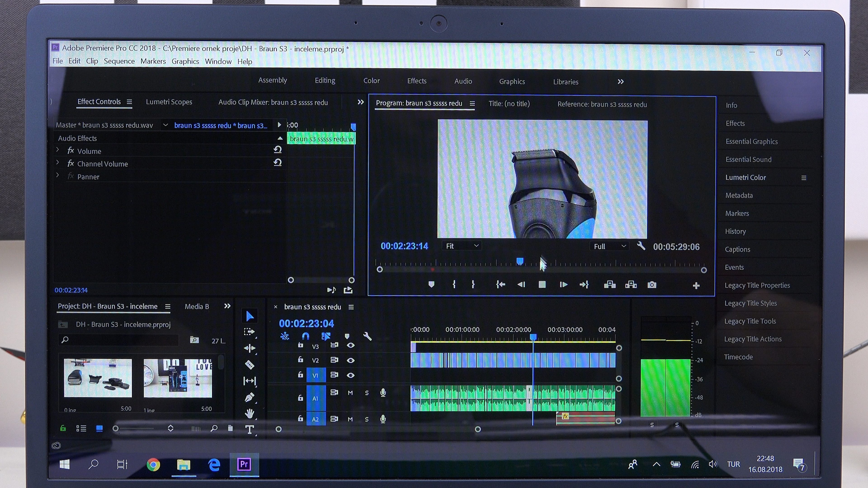Open the History panel
Image resolution: width=868 pixels, height=488 pixels.
(x=735, y=231)
